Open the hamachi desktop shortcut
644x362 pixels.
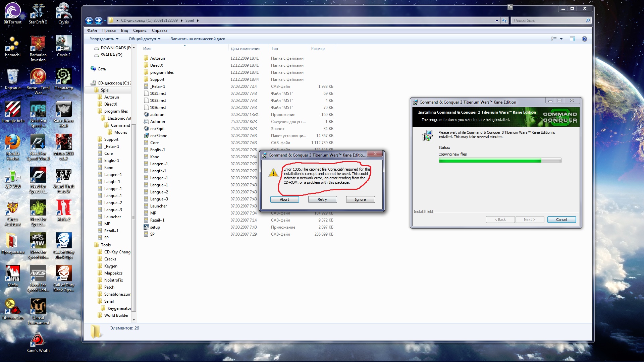coord(12,46)
